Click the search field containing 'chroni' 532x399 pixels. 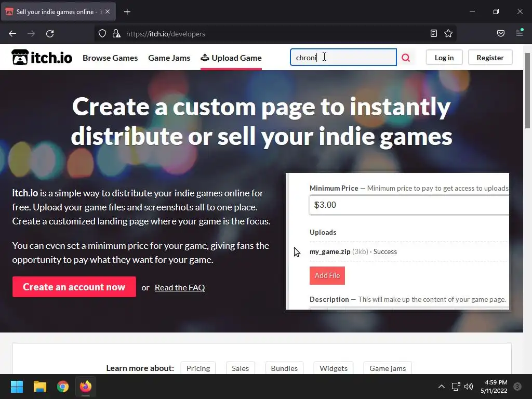(343, 57)
